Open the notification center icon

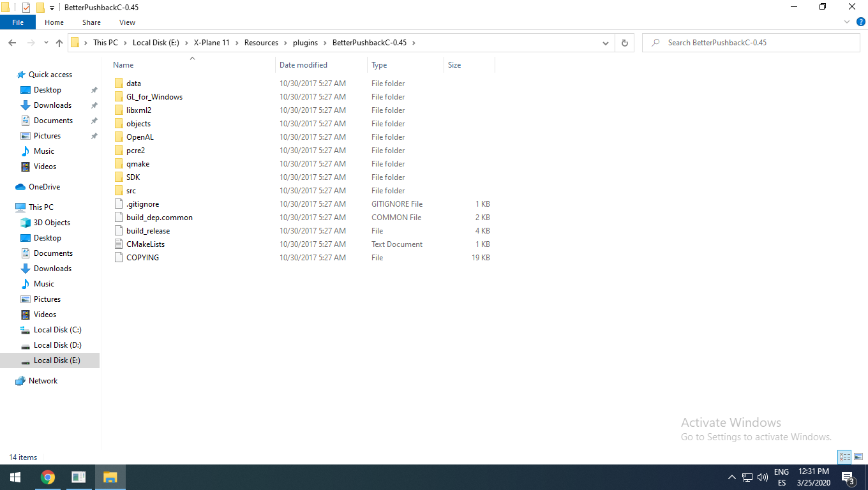[x=848, y=477]
